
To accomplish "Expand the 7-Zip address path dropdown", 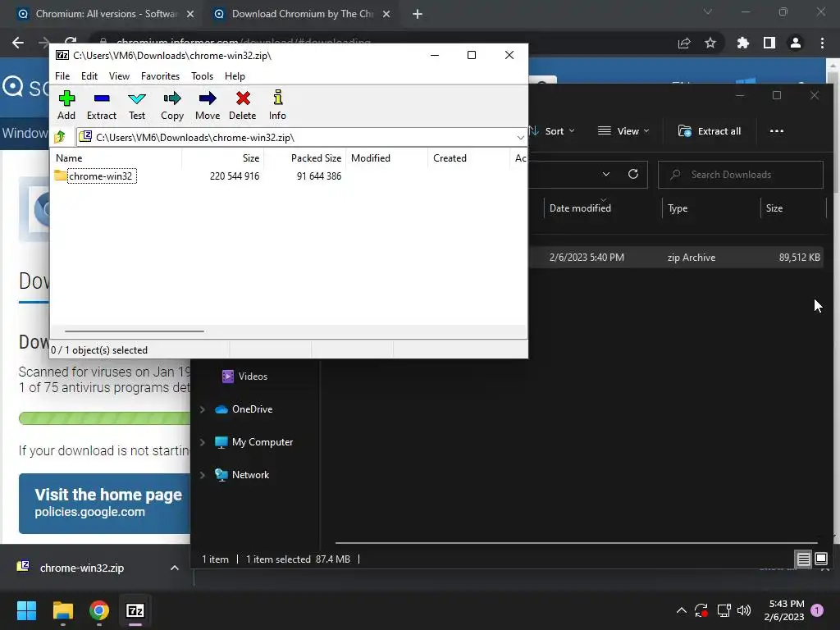I will [520, 138].
